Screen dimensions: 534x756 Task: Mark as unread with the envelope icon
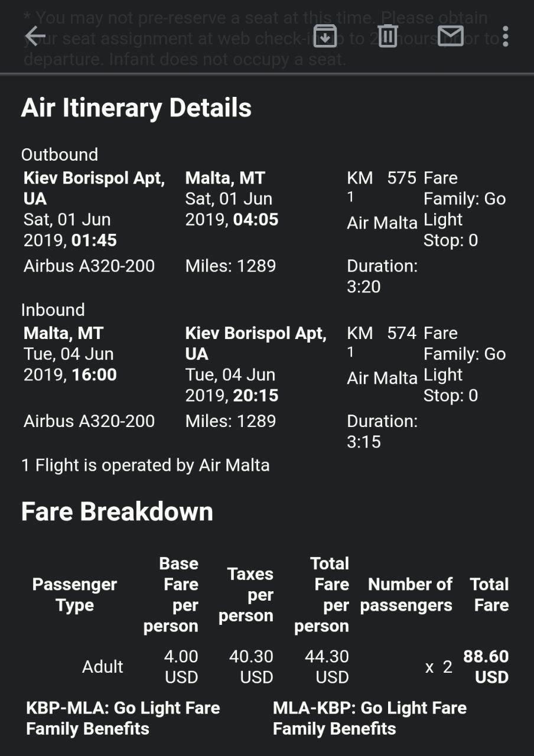[x=451, y=36]
